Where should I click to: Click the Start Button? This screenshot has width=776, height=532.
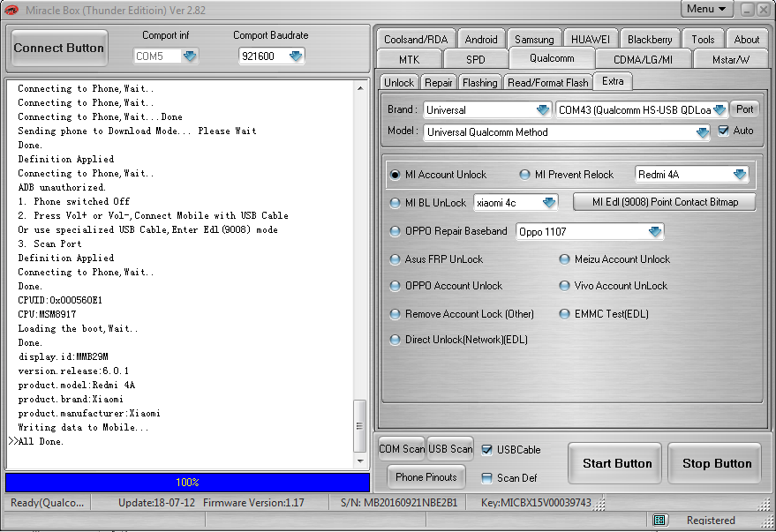point(614,463)
